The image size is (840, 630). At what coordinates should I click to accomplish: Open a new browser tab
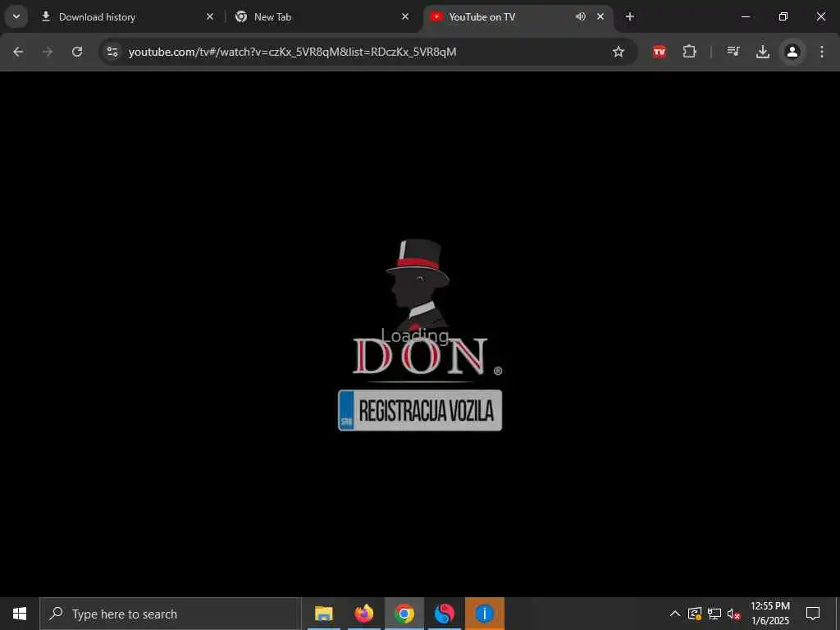coord(630,16)
